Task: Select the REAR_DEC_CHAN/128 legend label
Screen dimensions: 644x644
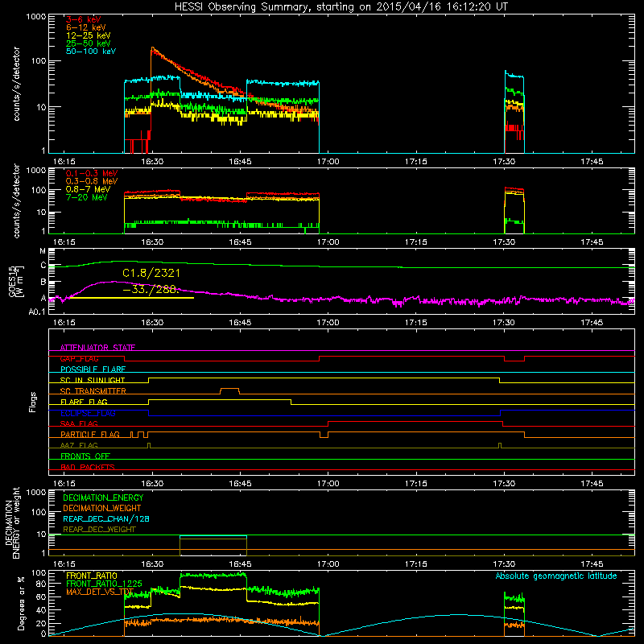Action: click(x=106, y=518)
